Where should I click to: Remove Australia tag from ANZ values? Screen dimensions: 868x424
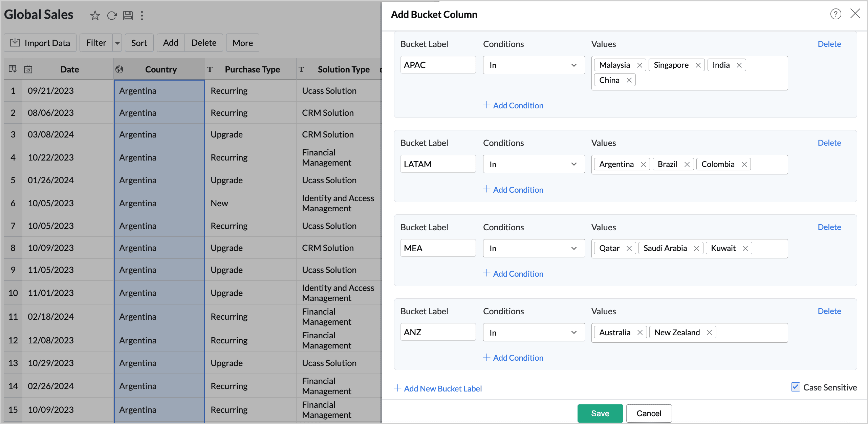coord(640,333)
